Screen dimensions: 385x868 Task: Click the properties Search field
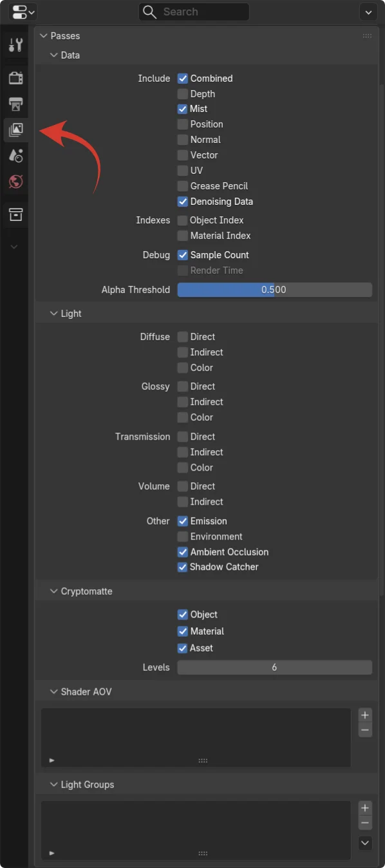194,12
